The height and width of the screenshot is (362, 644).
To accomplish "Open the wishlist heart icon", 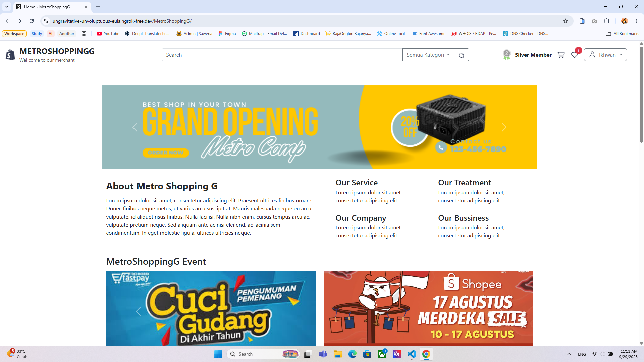I will coord(575,55).
